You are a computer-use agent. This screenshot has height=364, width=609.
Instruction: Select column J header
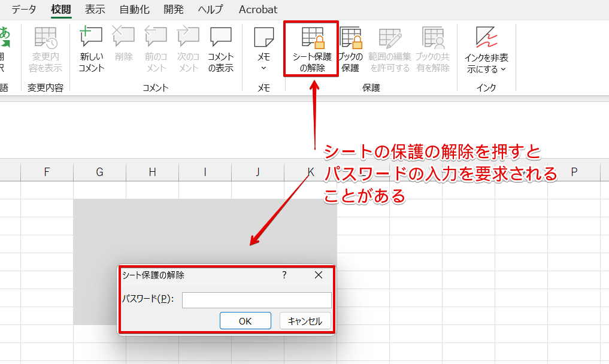pyautogui.click(x=258, y=172)
